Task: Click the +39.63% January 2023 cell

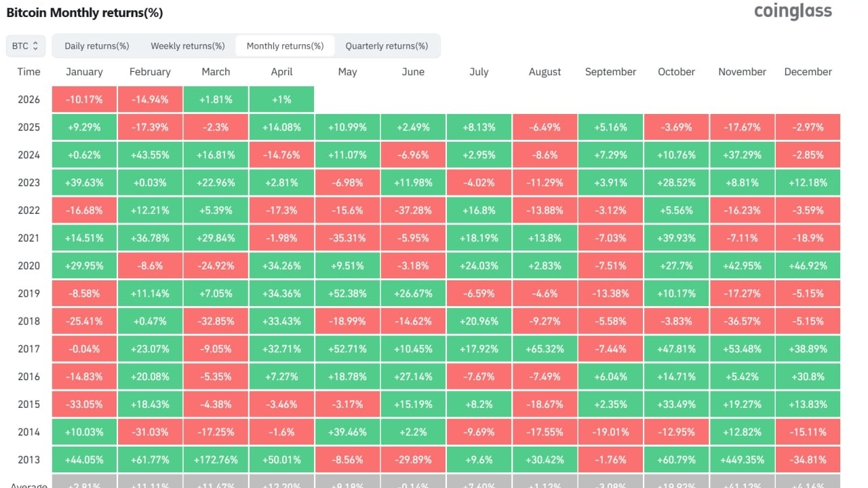Action: tap(84, 183)
